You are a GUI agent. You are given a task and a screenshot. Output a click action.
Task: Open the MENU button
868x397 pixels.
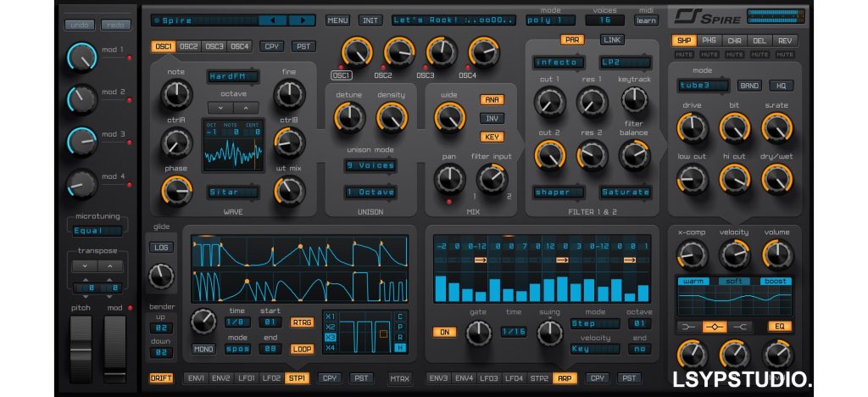tap(337, 20)
